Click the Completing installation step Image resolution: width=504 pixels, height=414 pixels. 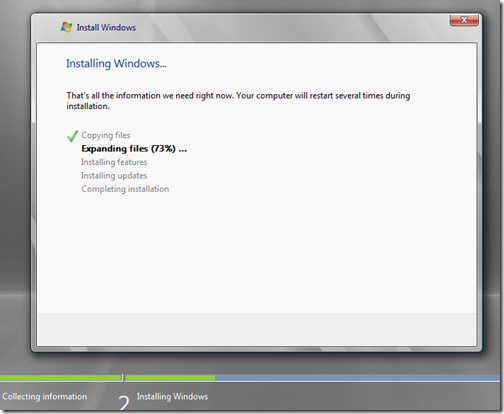(125, 189)
